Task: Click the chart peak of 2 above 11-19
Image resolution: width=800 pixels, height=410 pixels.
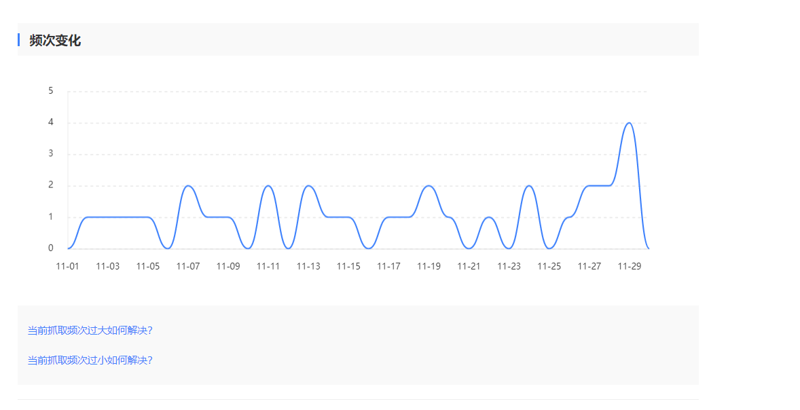Action: [429, 186]
